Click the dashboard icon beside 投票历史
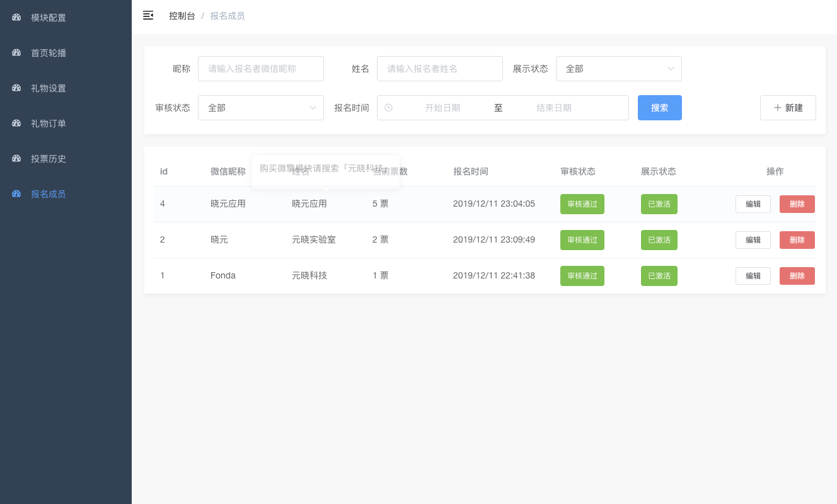837x504 pixels. (x=16, y=159)
